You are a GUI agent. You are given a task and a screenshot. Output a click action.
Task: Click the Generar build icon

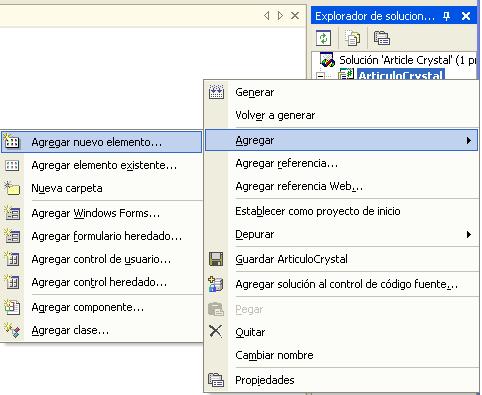pos(216,92)
